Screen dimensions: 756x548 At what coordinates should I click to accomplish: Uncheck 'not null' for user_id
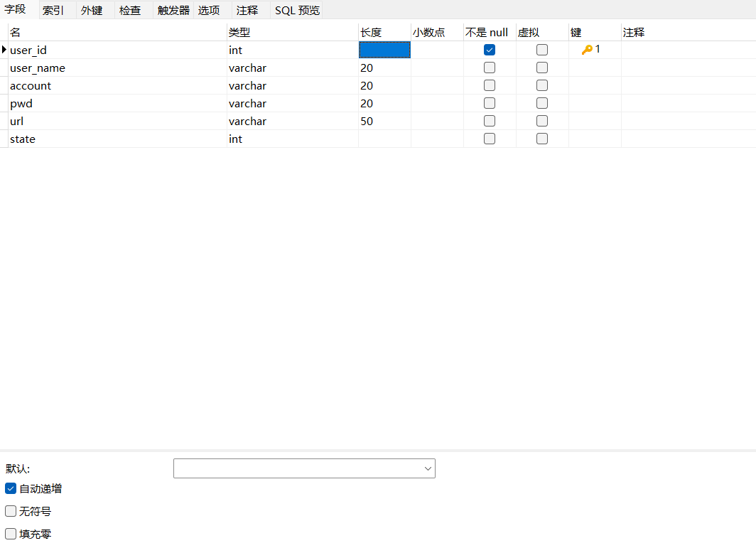point(490,50)
